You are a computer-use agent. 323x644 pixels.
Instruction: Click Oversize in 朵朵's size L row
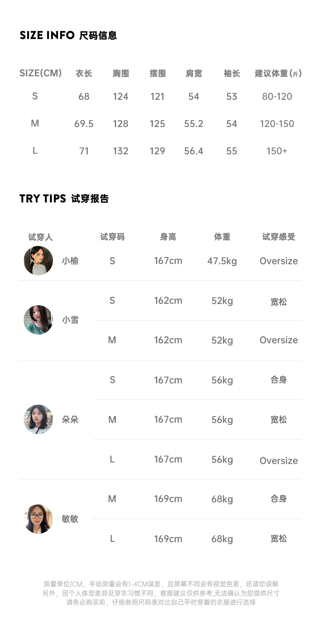pyautogui.click(x=278, y=461)
